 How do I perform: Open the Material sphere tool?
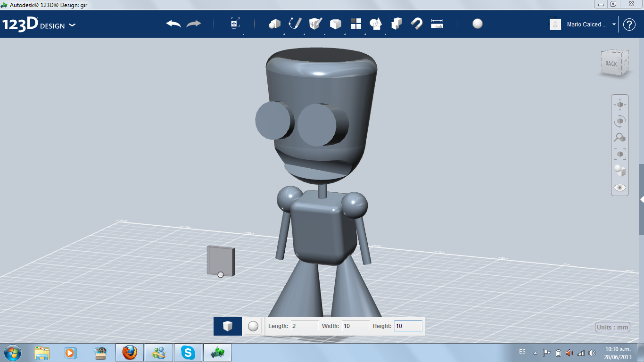pyautogui.click(x=478, y=24)
